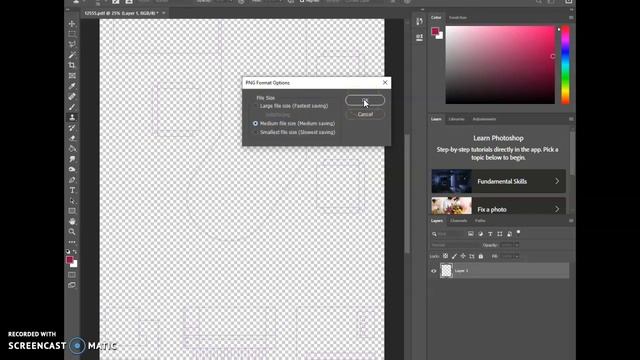Turn layer filtering on or off
Image resolution: width=640 pixels, height=360 pixels.
(x=518, y=232)
